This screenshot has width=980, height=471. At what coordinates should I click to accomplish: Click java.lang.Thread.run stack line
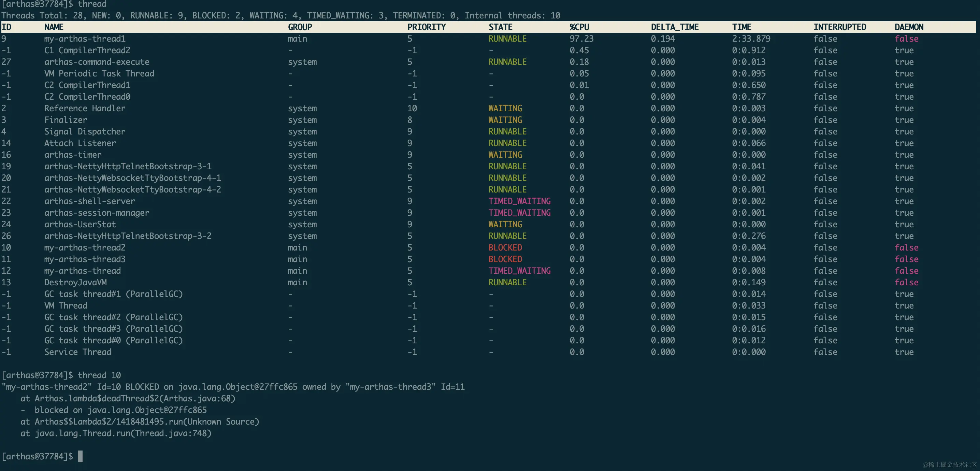pos(116,433)
